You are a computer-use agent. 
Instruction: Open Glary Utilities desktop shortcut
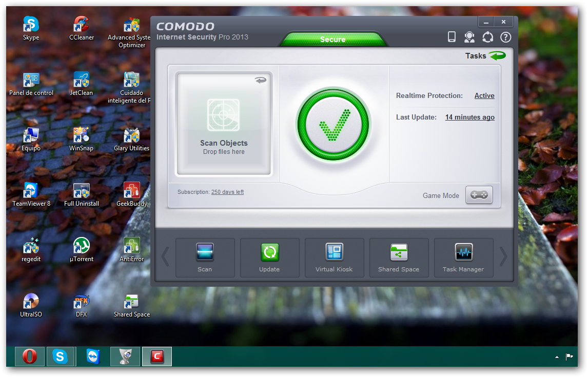point(131,140)
